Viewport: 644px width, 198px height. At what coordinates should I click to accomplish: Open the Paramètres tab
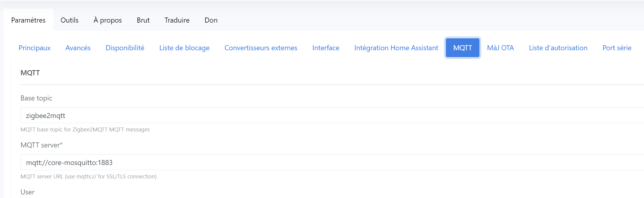coord(29,20)
